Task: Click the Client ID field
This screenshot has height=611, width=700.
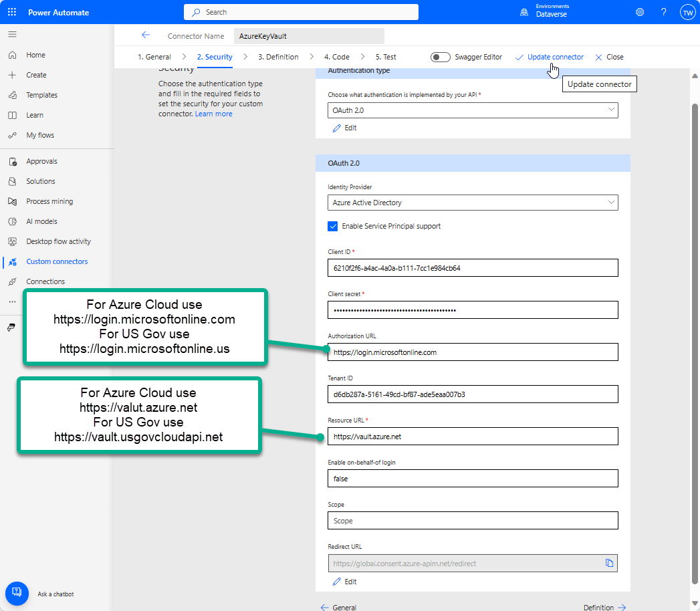Action: [x=473, y=268]
